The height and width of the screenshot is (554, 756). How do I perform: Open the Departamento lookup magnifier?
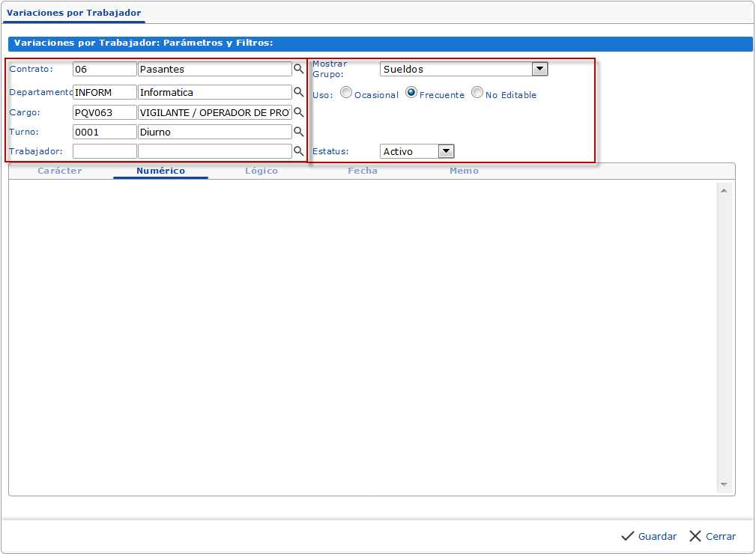pos(298,92)
